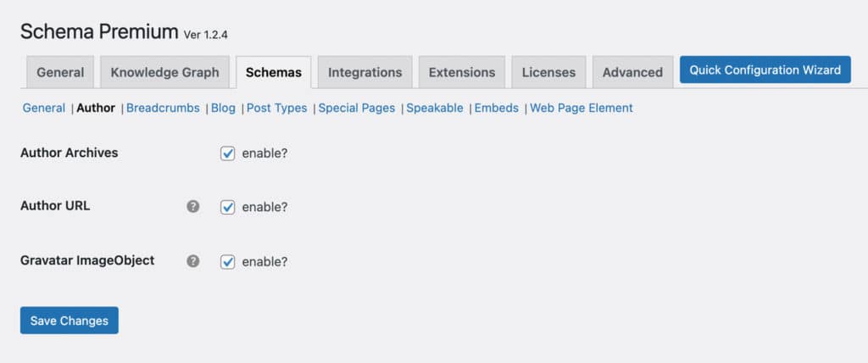Open the Knowledge Graph tab
This screenshot has height=363, width=868.
pyautogui.click(x=165, y=72)
